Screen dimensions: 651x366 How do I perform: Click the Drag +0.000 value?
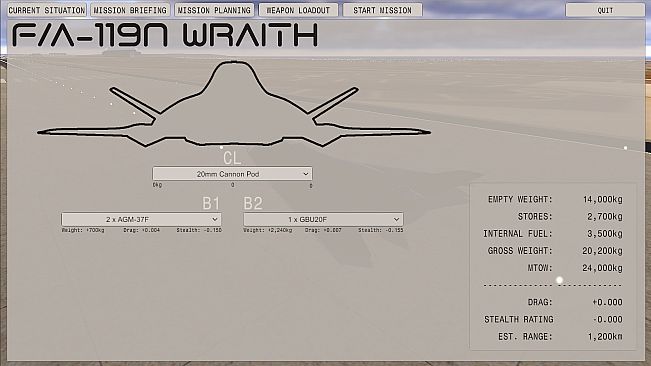[x=607, y=302]
